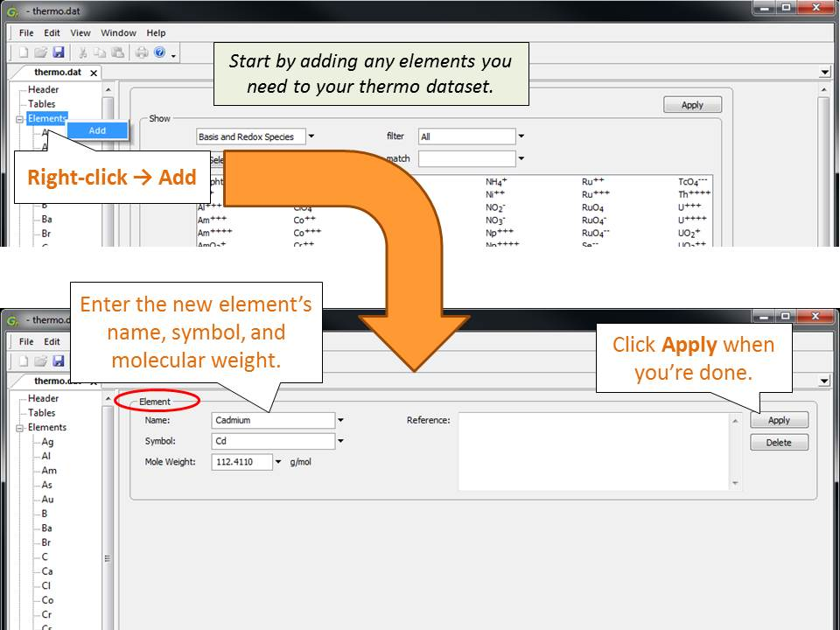This screenshot has width=840, height=630.
Task: Select species 'Ni++' in the species list
Action: (x=495, y=194)
